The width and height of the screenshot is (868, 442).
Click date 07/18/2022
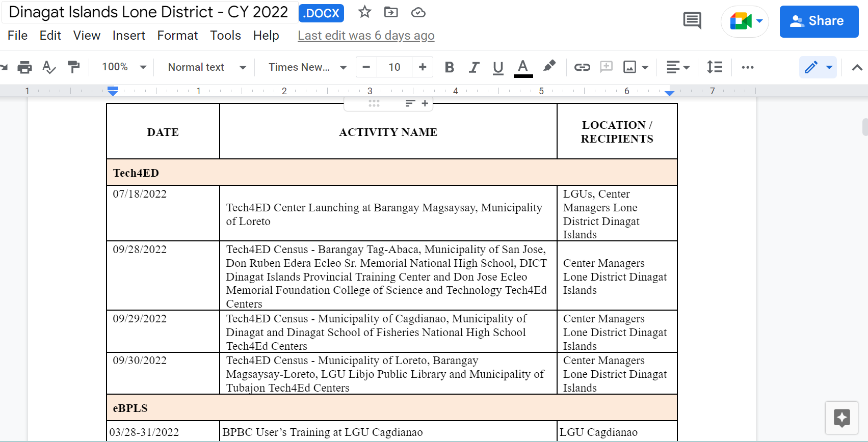click(x=140, y=194)
